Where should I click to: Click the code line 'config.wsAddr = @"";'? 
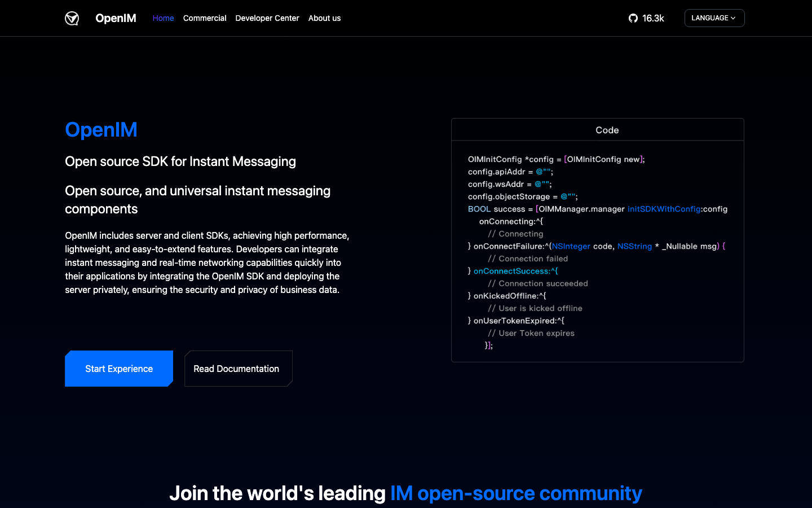[x=510, y=184]
